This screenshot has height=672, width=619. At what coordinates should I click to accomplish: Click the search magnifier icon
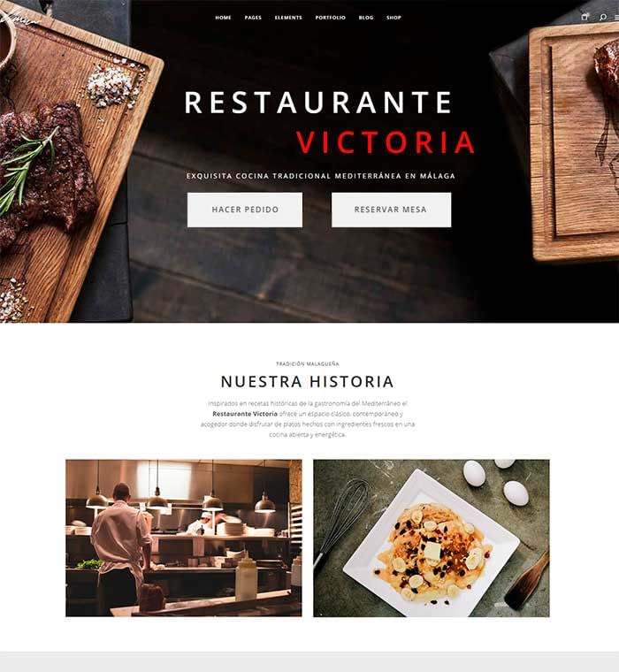tap(603, 17)
